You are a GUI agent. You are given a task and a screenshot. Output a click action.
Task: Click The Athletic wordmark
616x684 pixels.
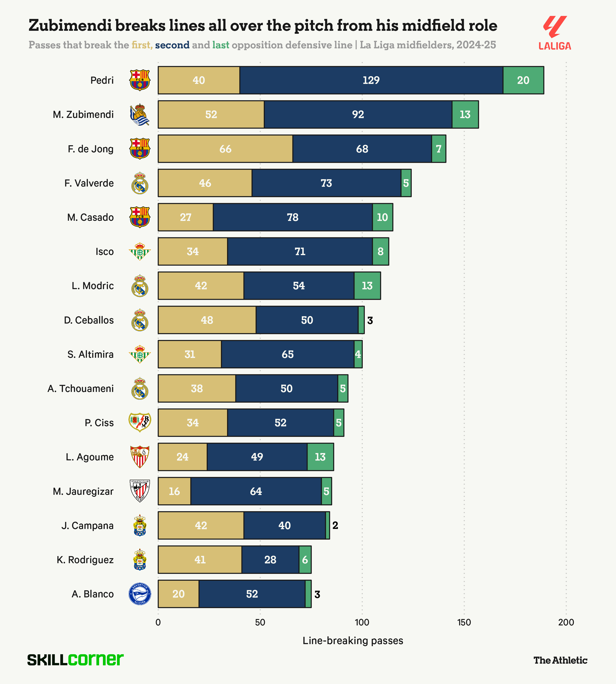click(x=560, y=660)
